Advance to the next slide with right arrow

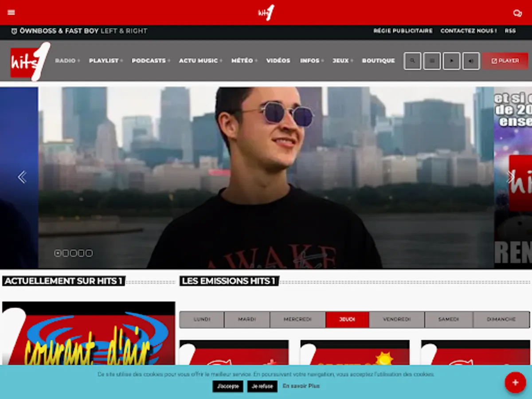511,177
